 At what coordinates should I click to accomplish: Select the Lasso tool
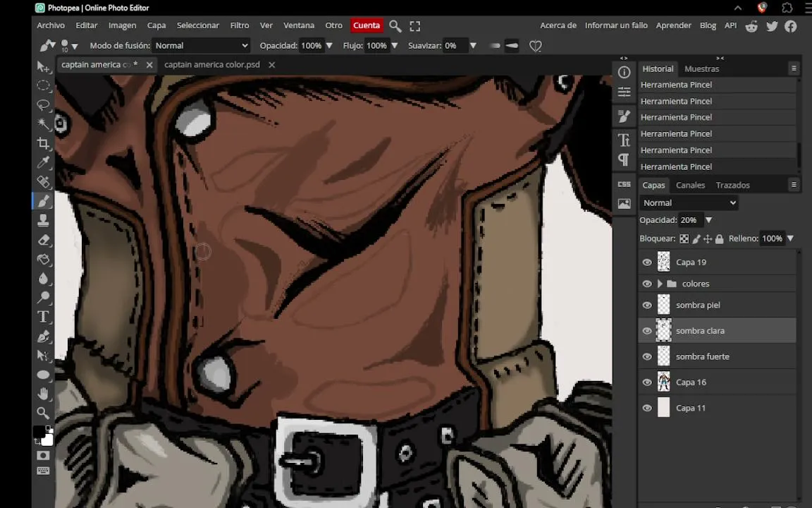[x=44, y=104]
